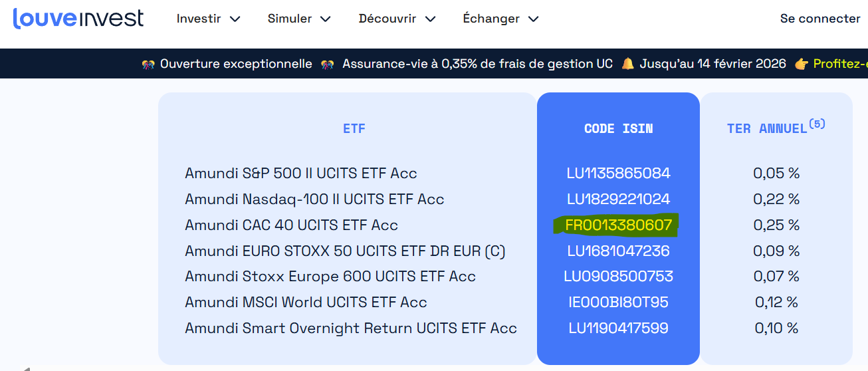Open footnote (5) beside TER ANNUEL
The height and width of the screenshot is (371, 868).
pos(817,123)
